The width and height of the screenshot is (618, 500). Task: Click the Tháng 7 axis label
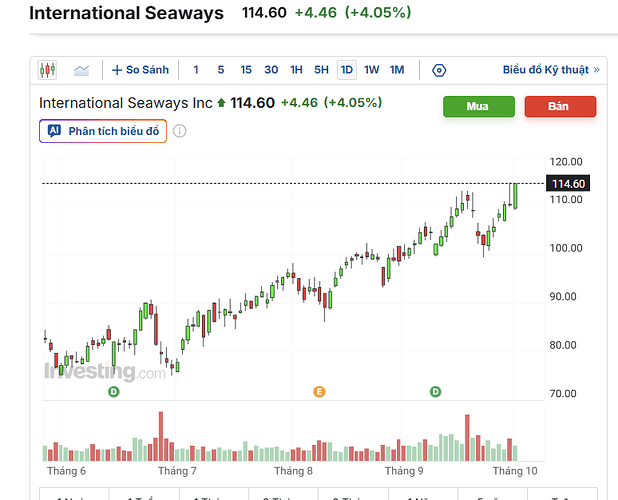point(177,471)
